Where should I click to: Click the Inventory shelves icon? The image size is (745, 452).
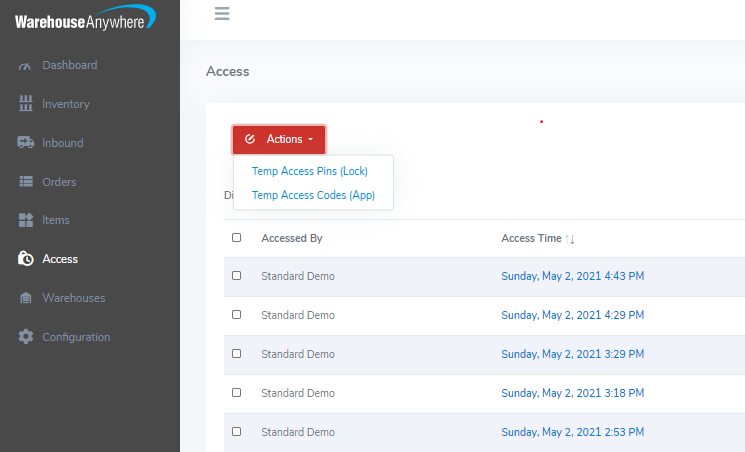click(x=26, y=104)
